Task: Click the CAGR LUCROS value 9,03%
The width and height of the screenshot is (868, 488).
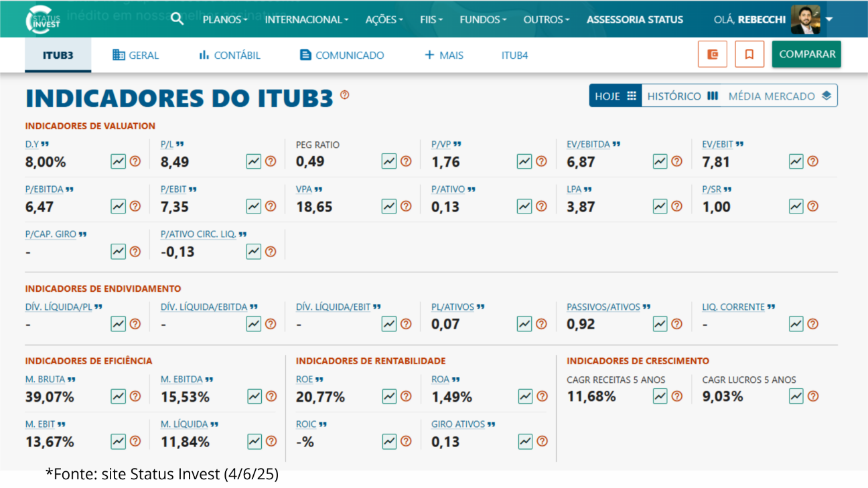Action: (723, 397)
